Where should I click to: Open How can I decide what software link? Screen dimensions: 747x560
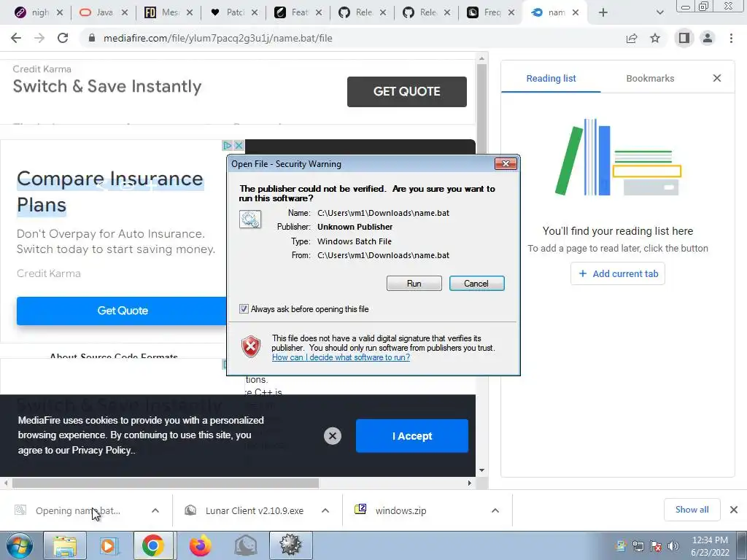341,357
